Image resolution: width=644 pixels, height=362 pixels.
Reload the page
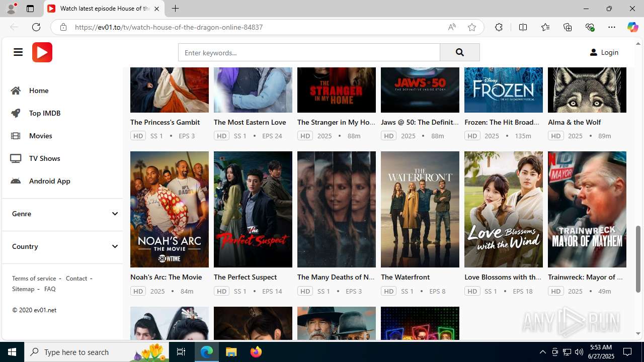[x=36, y=27]
